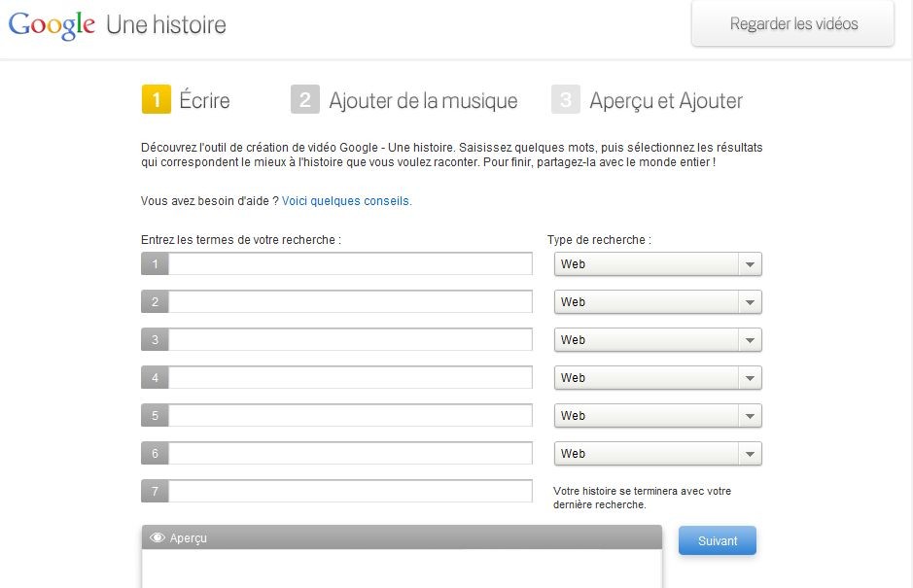Click the eye icon in Aperçu header
The height and width of the screenshot is (588, 913).
(x=157, y=537)
